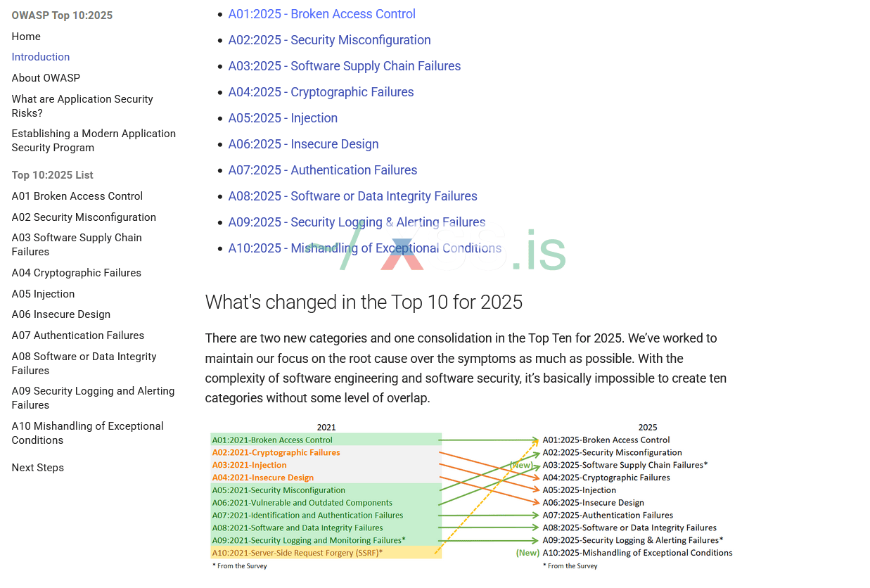Go to A01 Broken Access Control in sidebar
870x588 pixels.
click(x=77, y=196)
